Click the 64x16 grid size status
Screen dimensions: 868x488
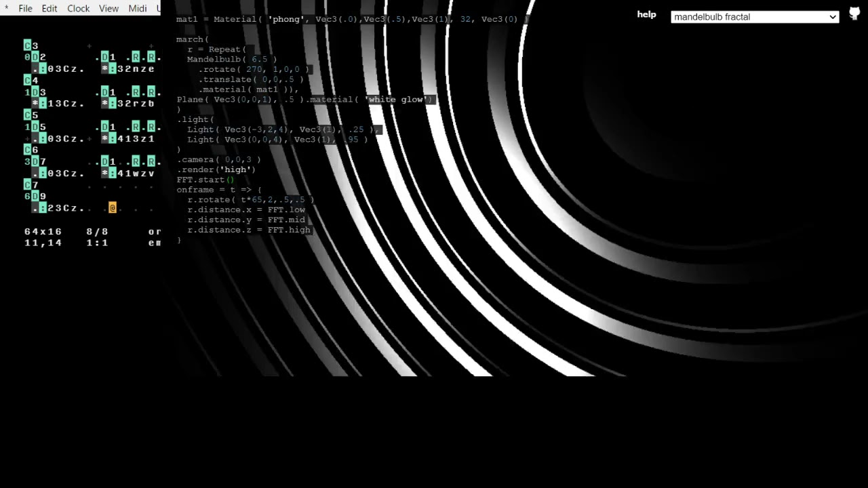[43, 231]
